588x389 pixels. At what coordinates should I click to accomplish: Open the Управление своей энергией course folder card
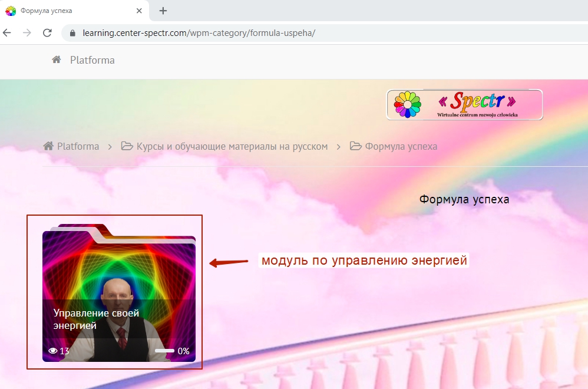[119, 293]
